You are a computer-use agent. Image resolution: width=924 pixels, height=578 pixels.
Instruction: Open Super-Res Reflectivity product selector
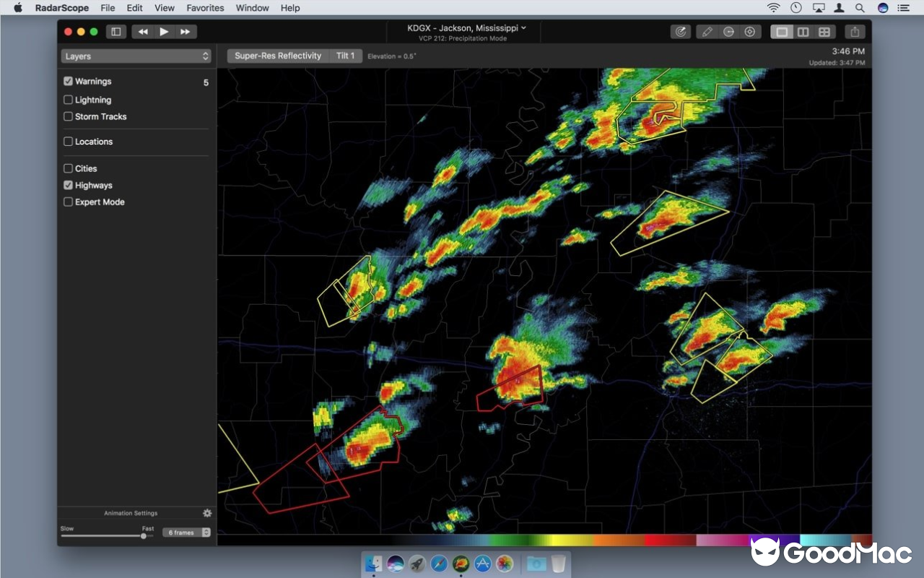tap(278, 56)
